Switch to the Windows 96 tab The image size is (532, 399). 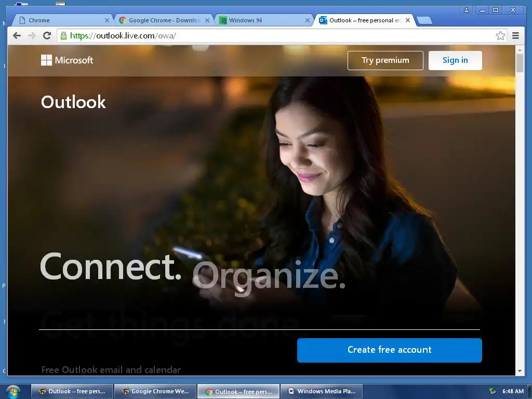264,20
